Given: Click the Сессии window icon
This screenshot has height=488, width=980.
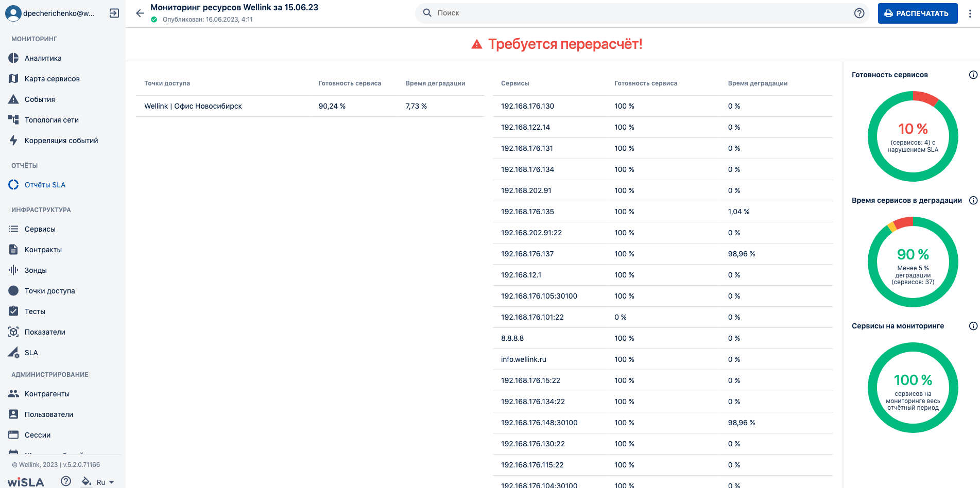Looking at the screenshot, I should [13, 435].
